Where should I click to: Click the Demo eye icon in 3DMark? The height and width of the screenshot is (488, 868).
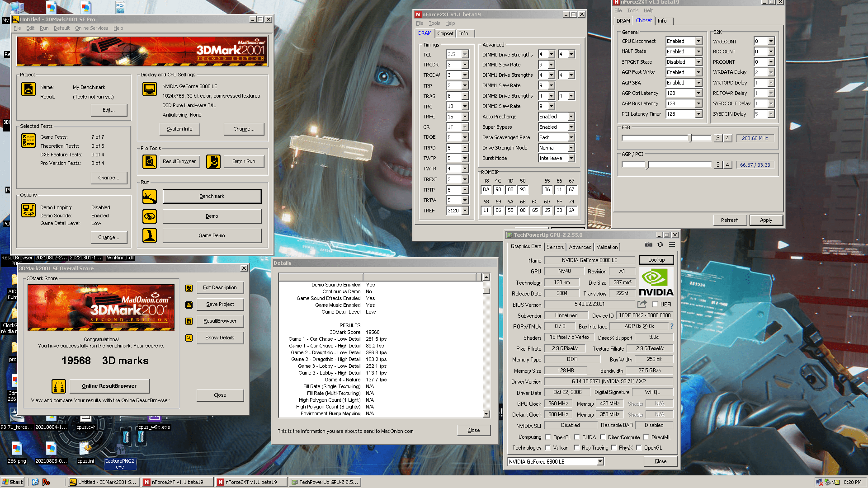[150, 216]
